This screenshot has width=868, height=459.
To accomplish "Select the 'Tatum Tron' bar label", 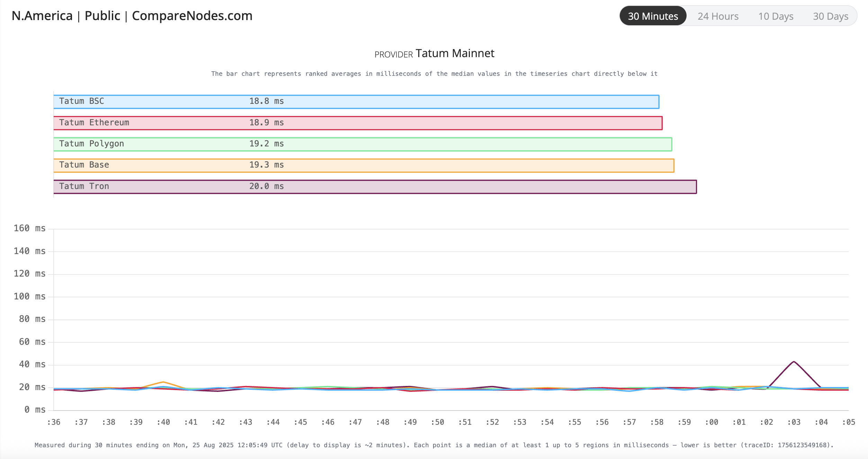I will pos(84,186).
